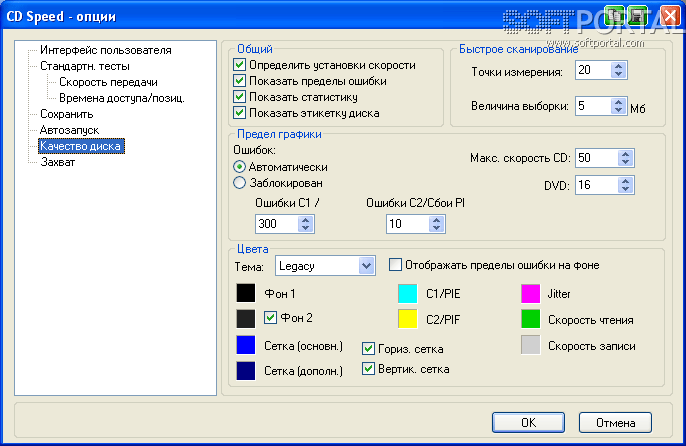Choose the Заблокирован radio option
The image size is (686, 446).
pyautogui.click(x=239, y=183)
